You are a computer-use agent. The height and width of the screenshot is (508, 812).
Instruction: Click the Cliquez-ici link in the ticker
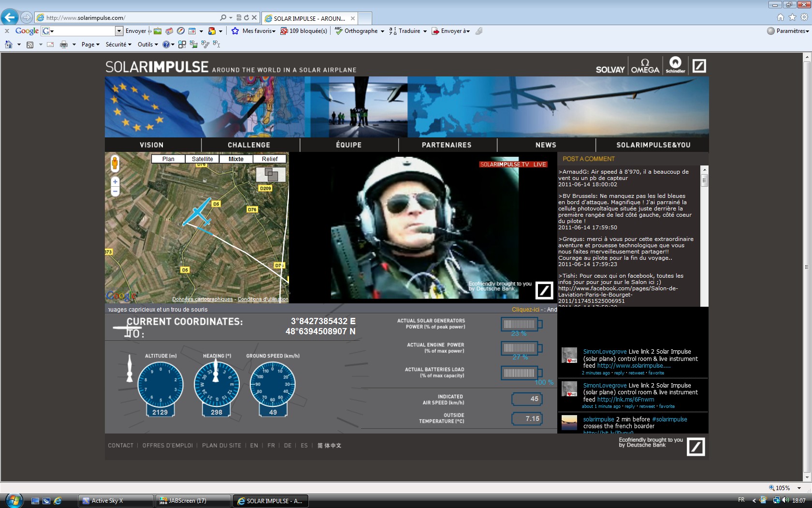click(x=525, y=310)
